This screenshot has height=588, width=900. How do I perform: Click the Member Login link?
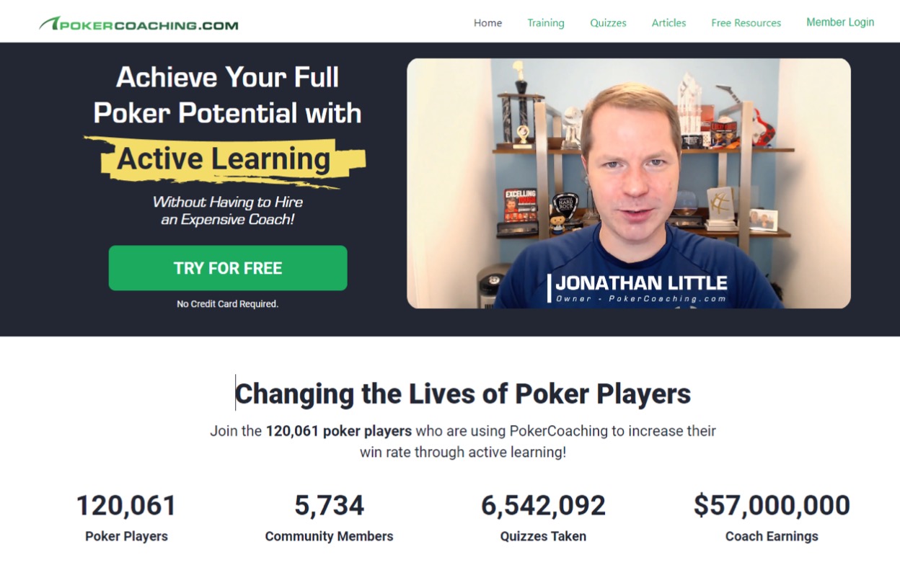click(839, 22)
